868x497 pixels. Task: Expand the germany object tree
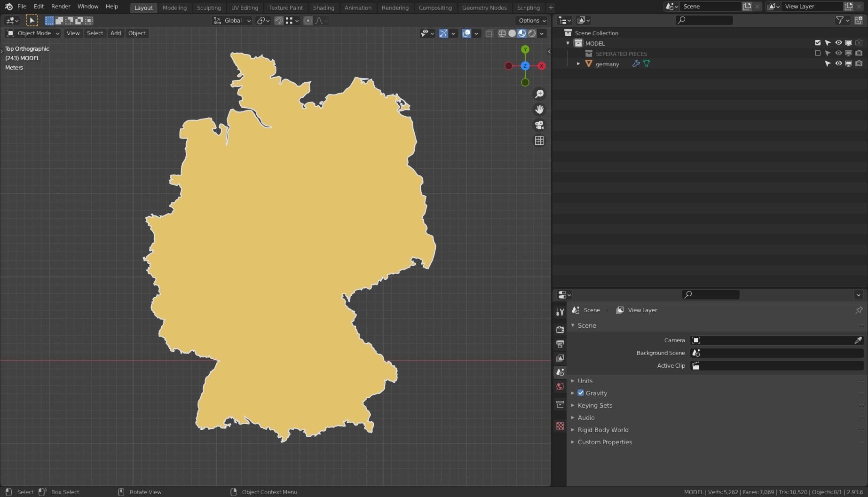[578, 63]
